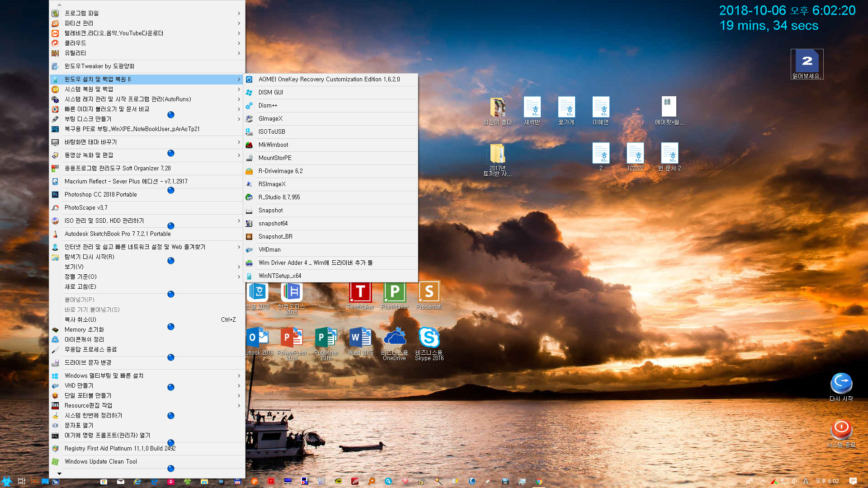This screenshot has height=488, width=868.
Task: Expand the Resource편집 작업 submenu arrow
Action: (239, 405)
